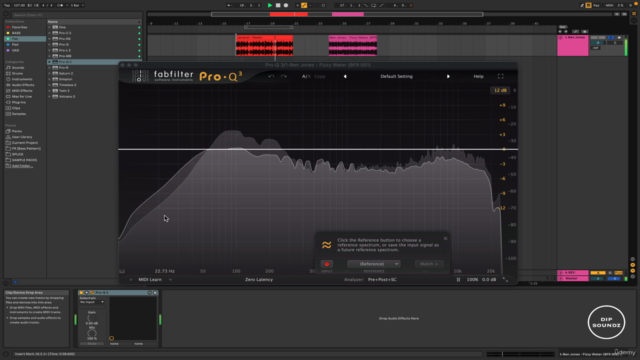640x360 pixels.
Task: Click Copy button in Pro-Q 3
Action: click(x=320, y=76)
